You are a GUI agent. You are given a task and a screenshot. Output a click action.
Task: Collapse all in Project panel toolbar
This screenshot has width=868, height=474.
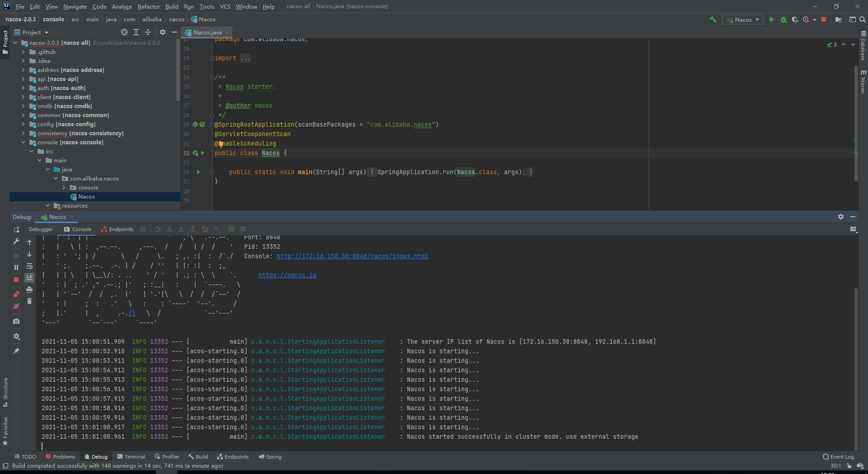[148, 32]
